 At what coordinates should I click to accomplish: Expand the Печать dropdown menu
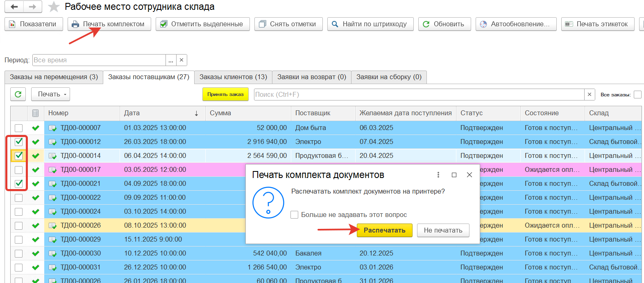click(x=50, y=94)
